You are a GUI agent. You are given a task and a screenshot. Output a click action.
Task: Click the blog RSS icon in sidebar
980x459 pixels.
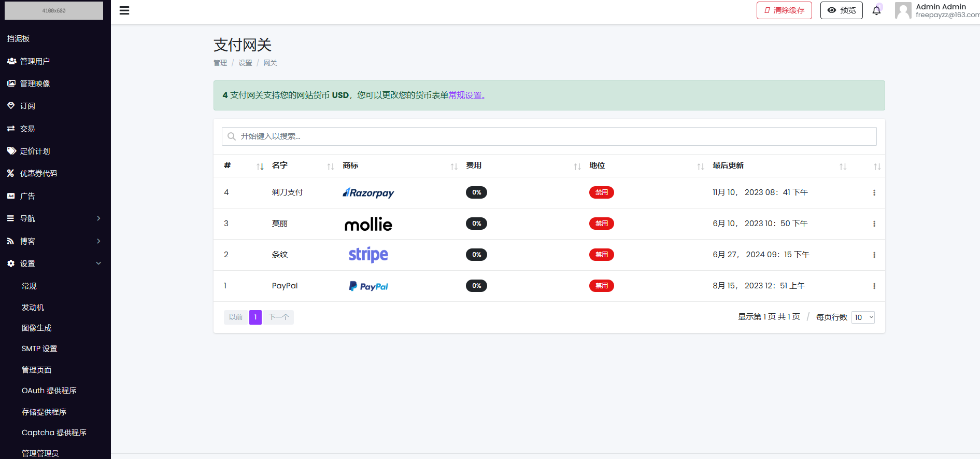tap(10, 241)
